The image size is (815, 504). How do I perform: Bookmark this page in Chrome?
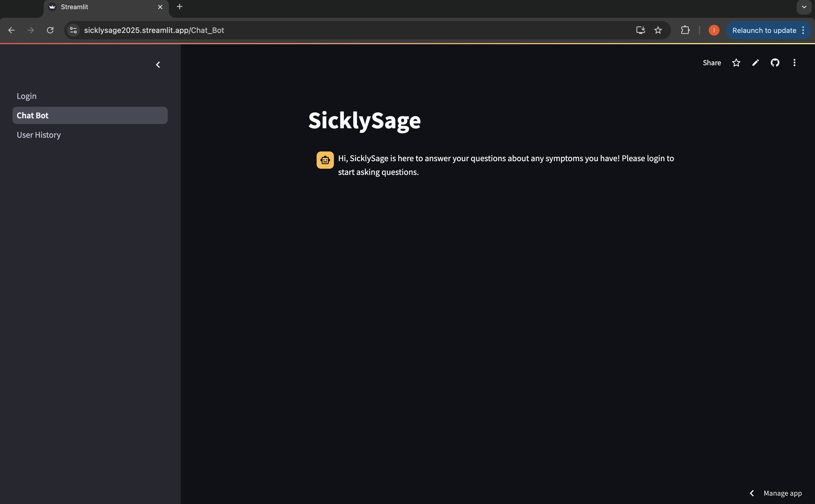[658, 30]
